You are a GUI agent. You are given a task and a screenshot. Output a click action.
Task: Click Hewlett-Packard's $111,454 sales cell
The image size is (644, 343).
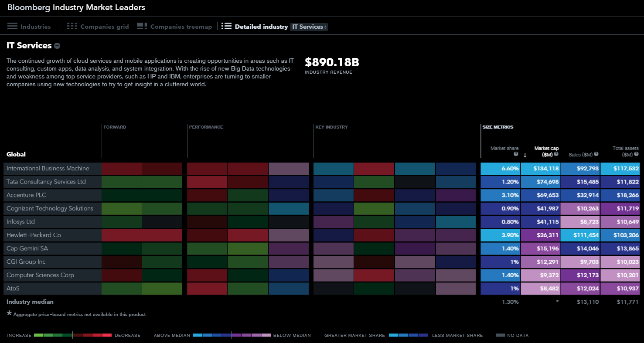[580, 235]
